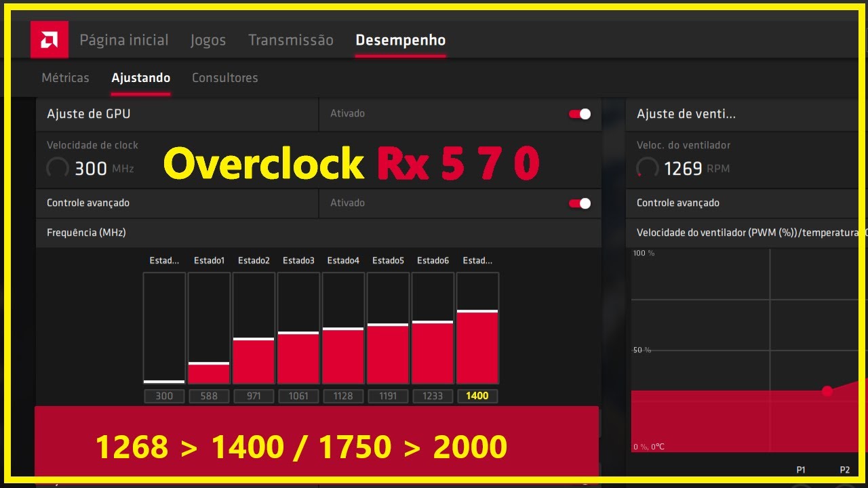868x488 pixels.
Task: Select the P1 fan curve point handle
Action: 827,391
